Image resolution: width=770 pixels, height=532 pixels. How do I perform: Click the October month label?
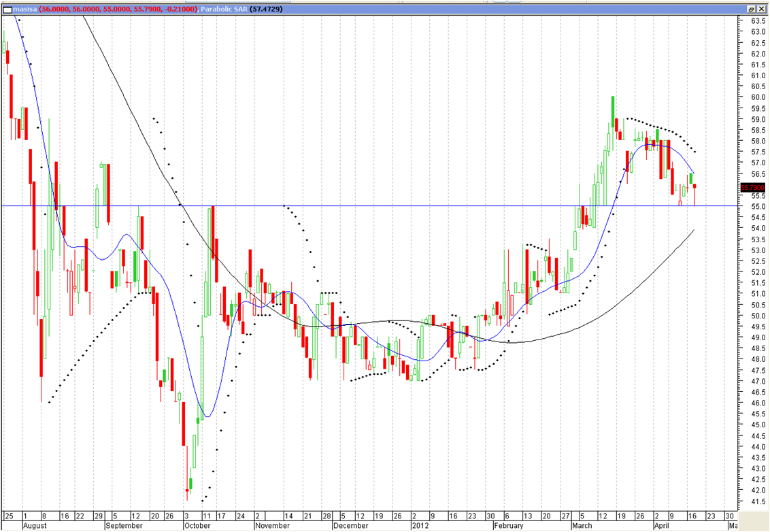coord(197,526)
